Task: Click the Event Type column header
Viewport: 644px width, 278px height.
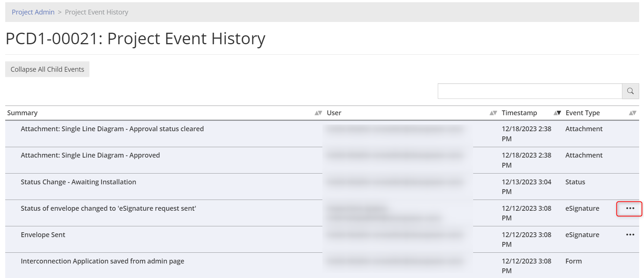Action: (583, 113)
